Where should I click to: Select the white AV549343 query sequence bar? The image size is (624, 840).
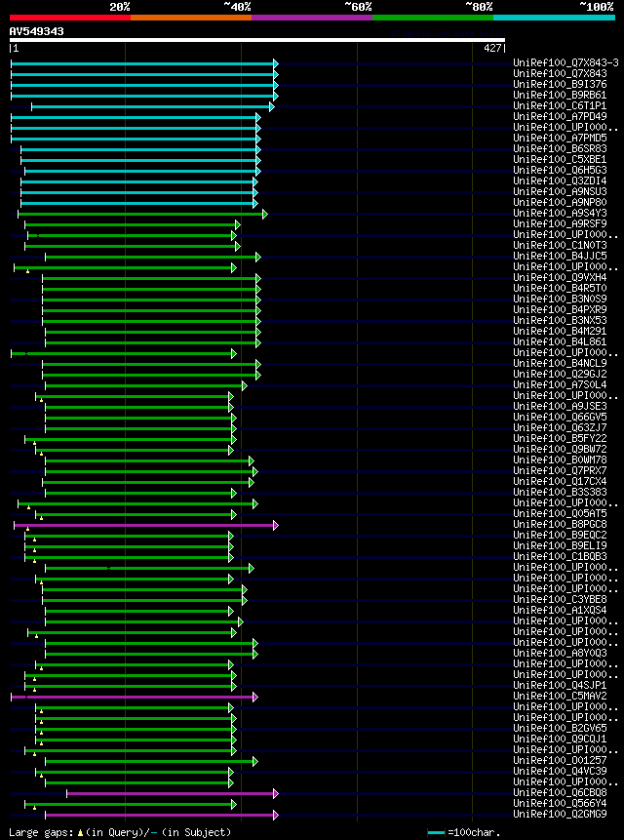point(256,40)
